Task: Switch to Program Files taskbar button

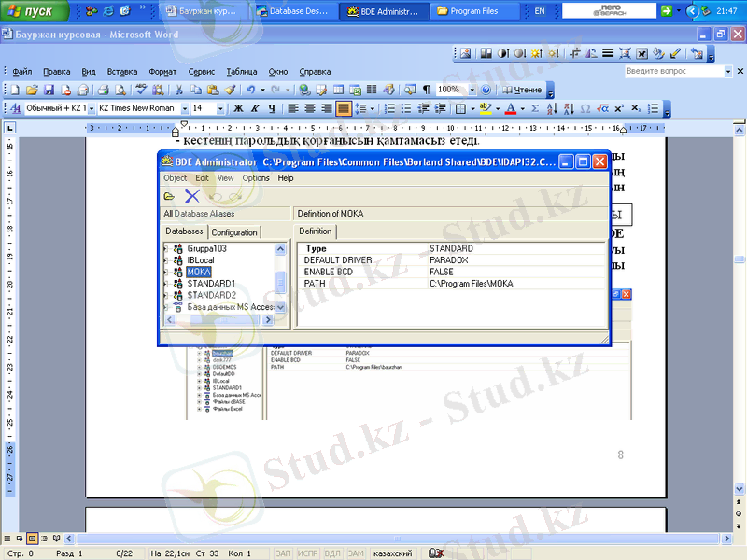Action: coord(474,11)
